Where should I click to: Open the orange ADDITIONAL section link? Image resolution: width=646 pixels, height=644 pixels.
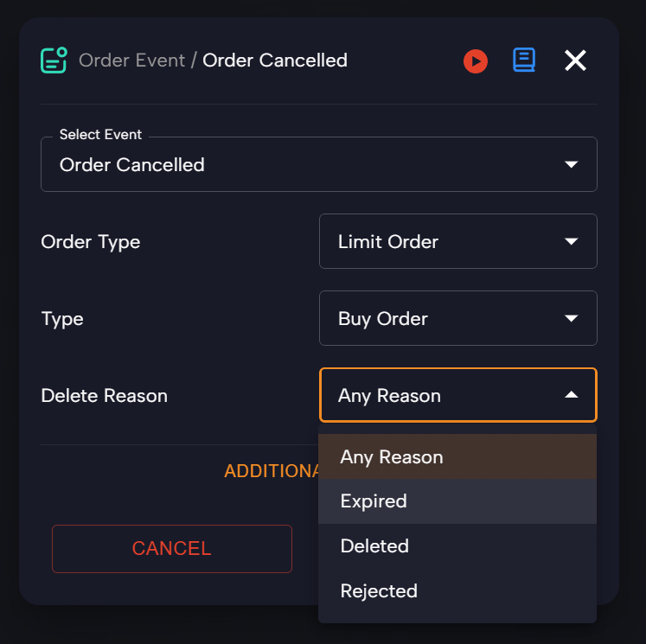pyautogui.click(x=272, y=471)
